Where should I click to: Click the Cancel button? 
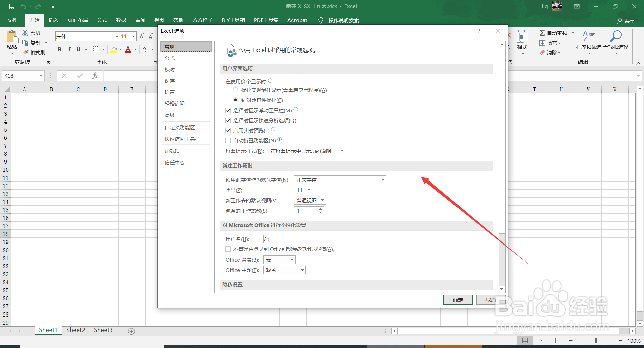[491, 300]
